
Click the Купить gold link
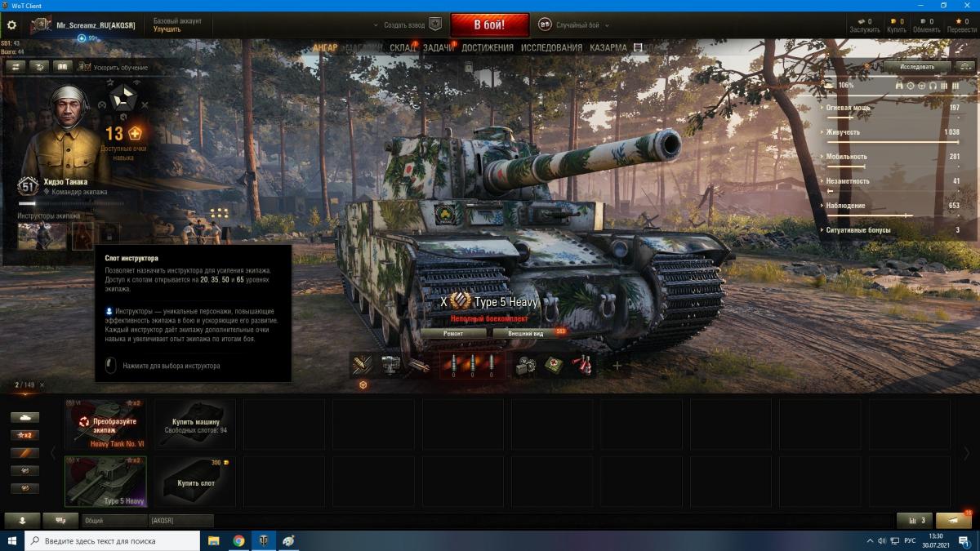(898, 29)
